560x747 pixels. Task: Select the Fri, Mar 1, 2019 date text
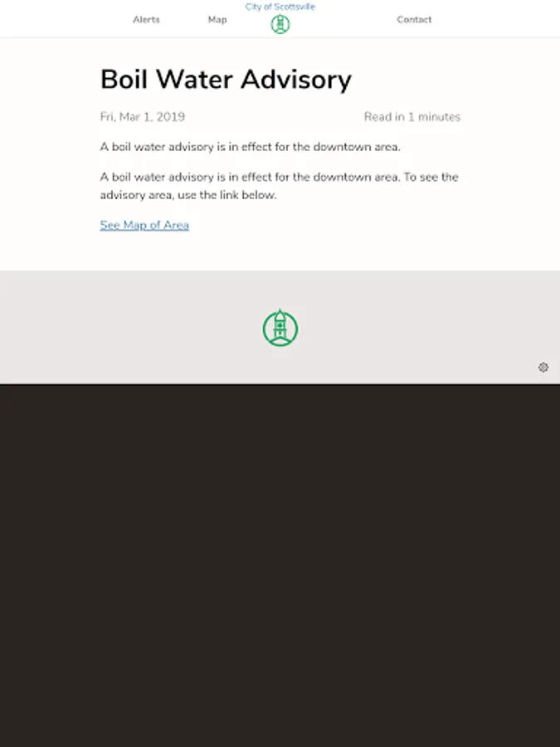[x=143, y=117]
